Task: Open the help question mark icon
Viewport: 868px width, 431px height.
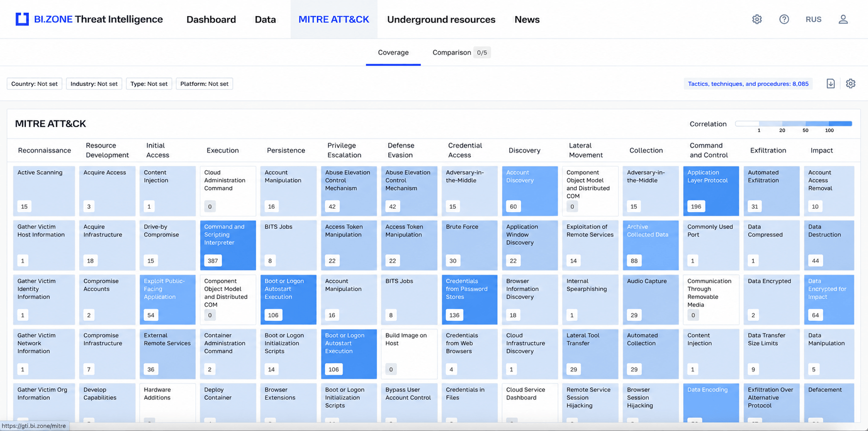Action: pos(784,19)
